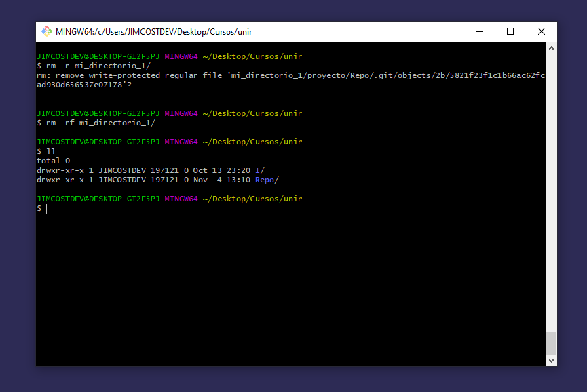Click the maximize button
Image resolution: width=587 pixels, height=392 pixels.
(510, 31)
